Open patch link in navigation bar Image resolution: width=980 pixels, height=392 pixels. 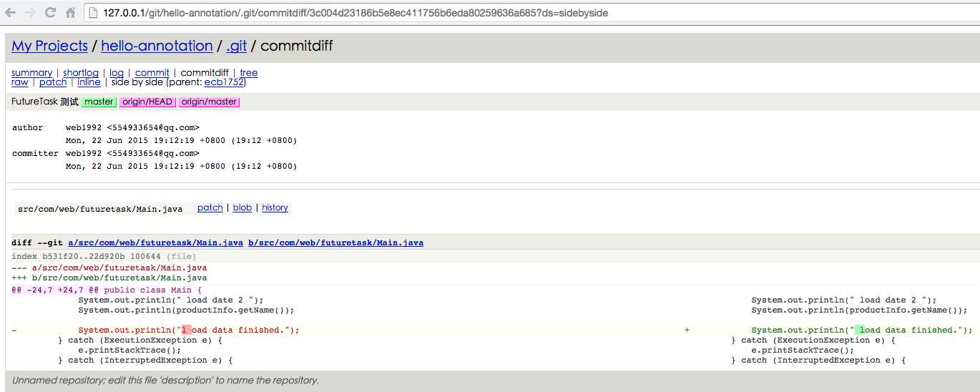click(x=53, y=82)
